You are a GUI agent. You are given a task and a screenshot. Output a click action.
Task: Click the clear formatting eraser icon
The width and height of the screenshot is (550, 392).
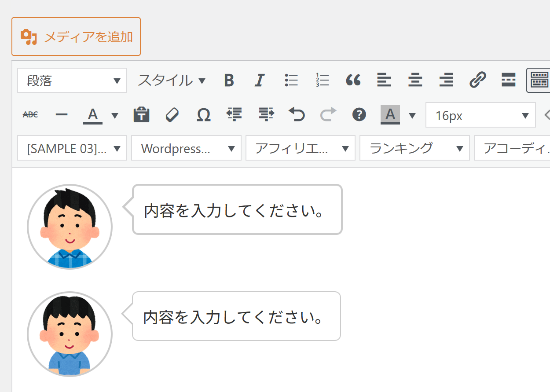pyautogui.click(x=172, y=115)
